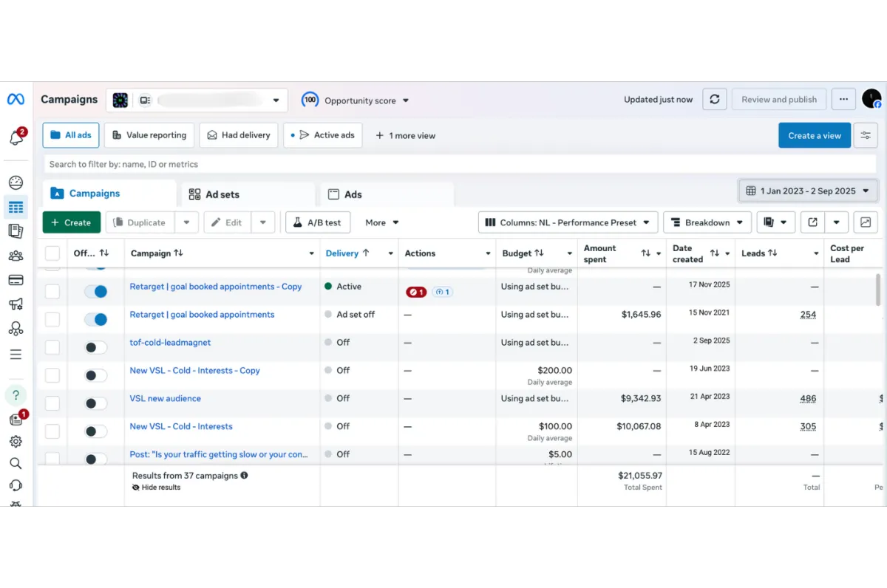Turn on the VSL new audience toggle

[95, 403]
